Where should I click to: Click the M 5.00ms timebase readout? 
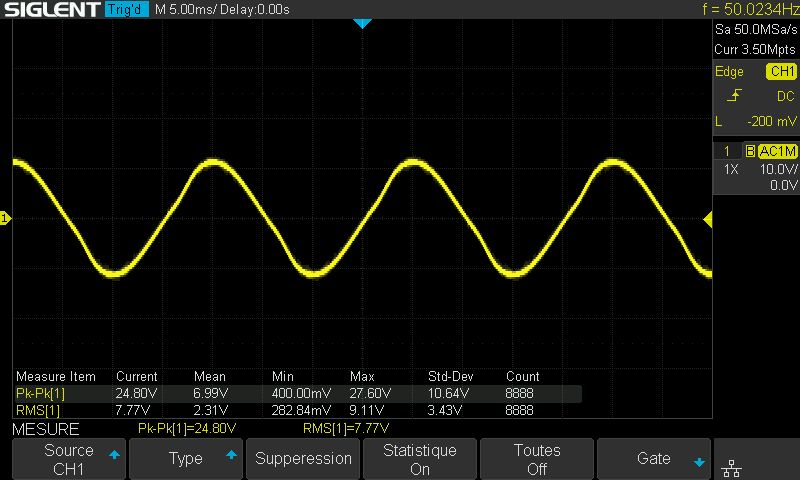[186, 10]
